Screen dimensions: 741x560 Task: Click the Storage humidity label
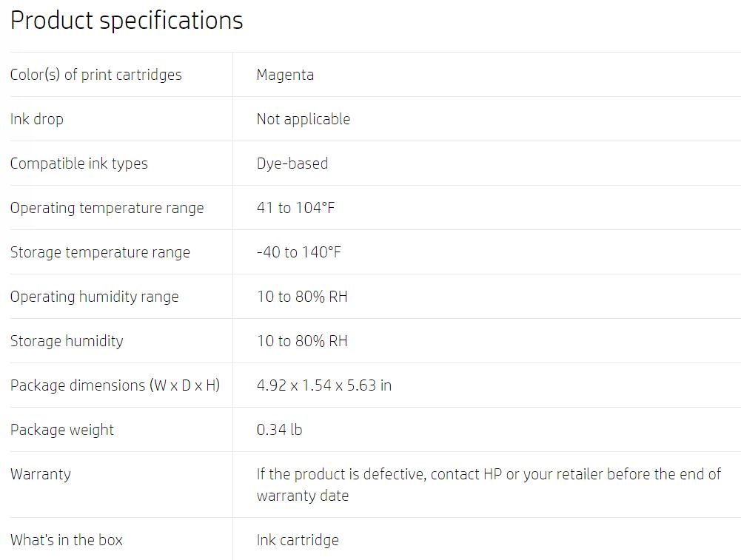pyautogui.click(x=67, y=341)
